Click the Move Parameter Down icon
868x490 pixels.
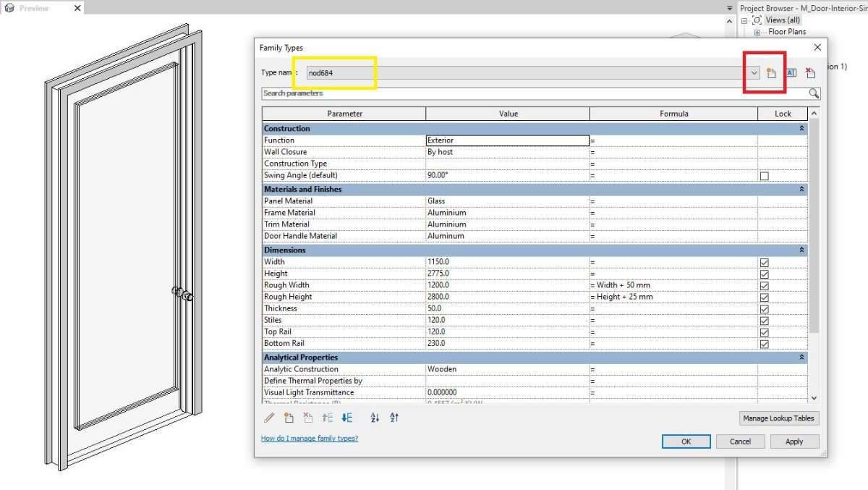pyautogui.click(x=347, y=418)
